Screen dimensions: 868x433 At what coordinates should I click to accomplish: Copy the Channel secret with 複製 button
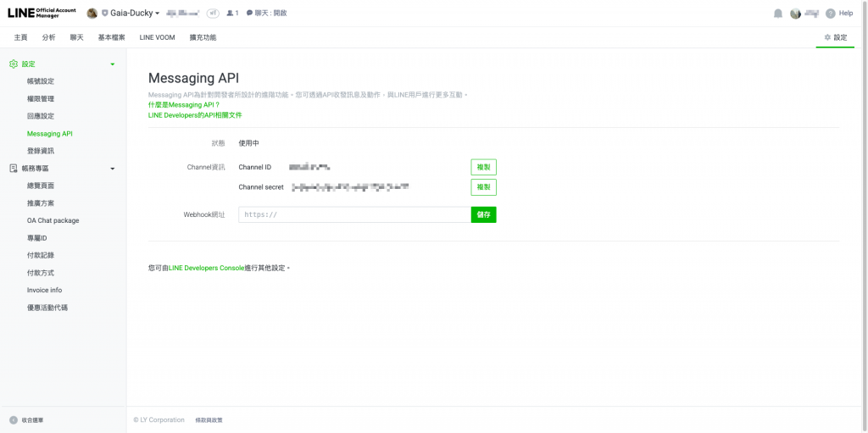(484, 187)
